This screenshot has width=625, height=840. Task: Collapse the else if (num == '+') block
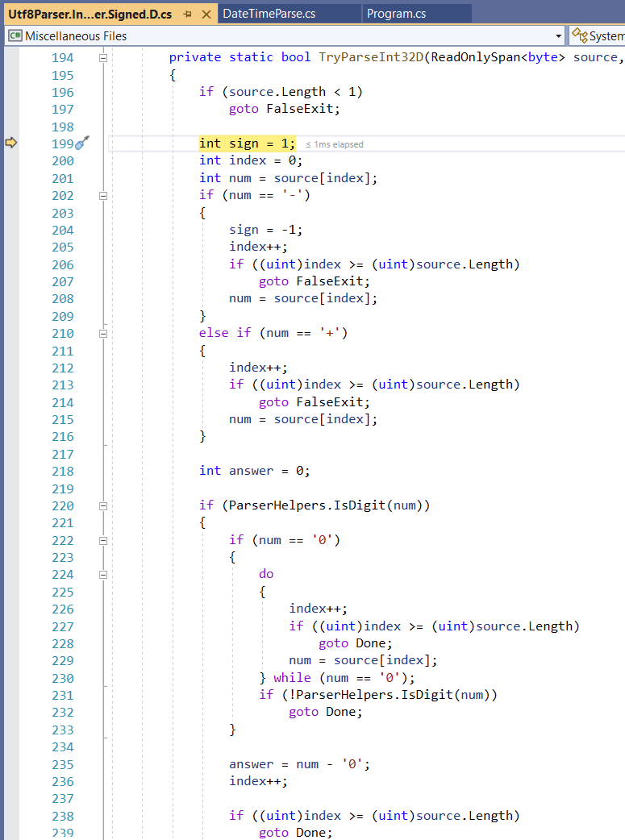(x=103, y=333)
